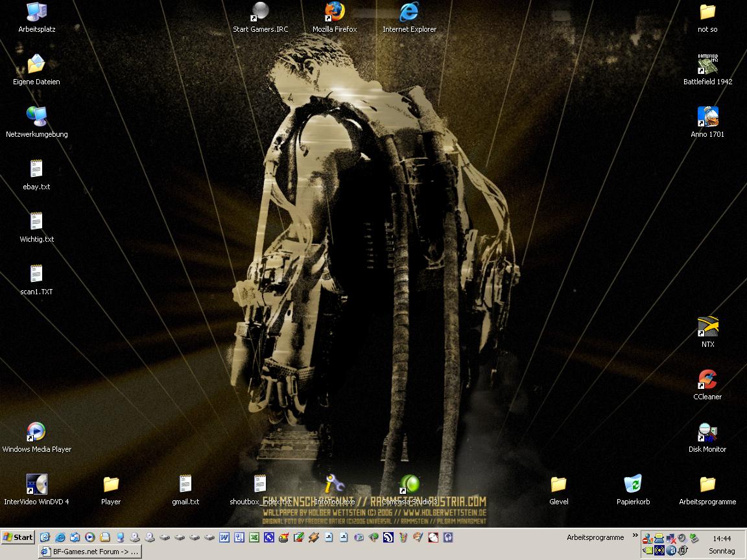The height and width of the screenshot is (560, 747).
Task: Click the NVIDIA icon in system tray
Action: 648,551
